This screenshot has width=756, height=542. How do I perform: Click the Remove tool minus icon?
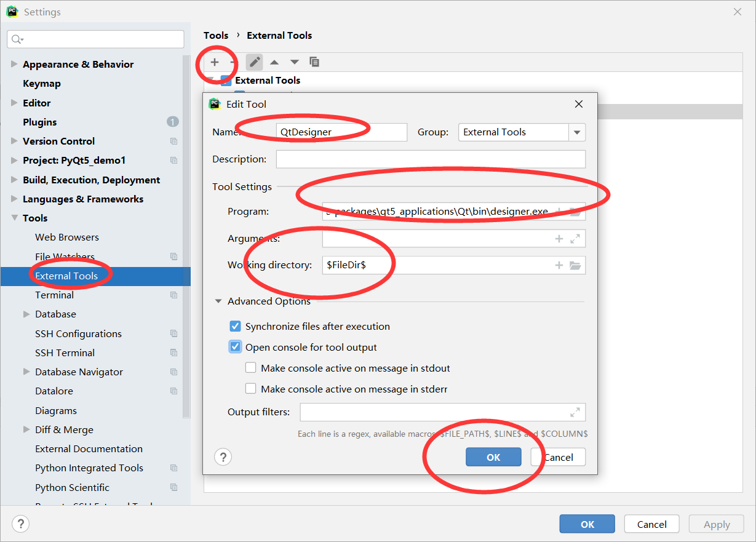click(x=233, y=62)
